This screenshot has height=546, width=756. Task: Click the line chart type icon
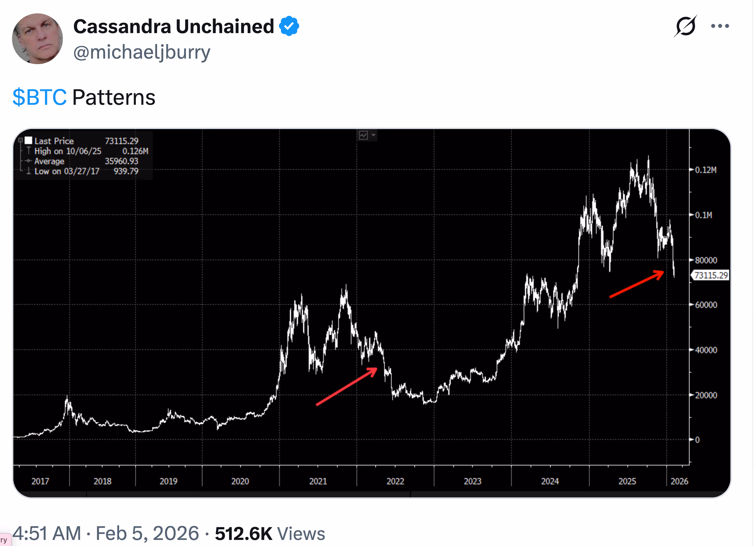(363, 135)
